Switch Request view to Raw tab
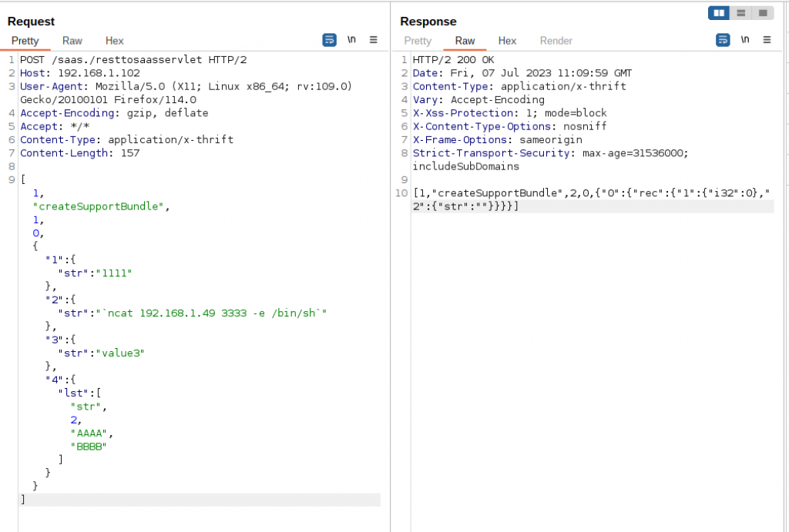The width and height of the screenshot is (789, 532). click(x=72, y=41)
